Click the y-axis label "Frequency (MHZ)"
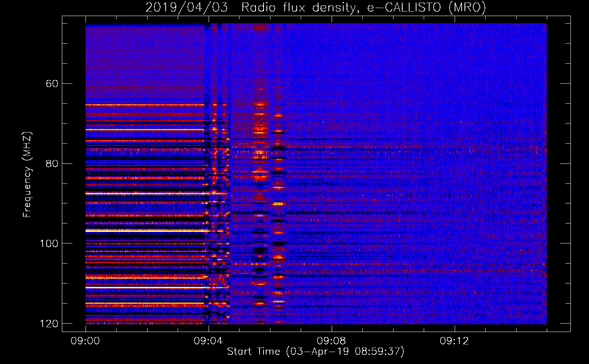The width and height of the screenshot is (589, 364). click(27, 175)
